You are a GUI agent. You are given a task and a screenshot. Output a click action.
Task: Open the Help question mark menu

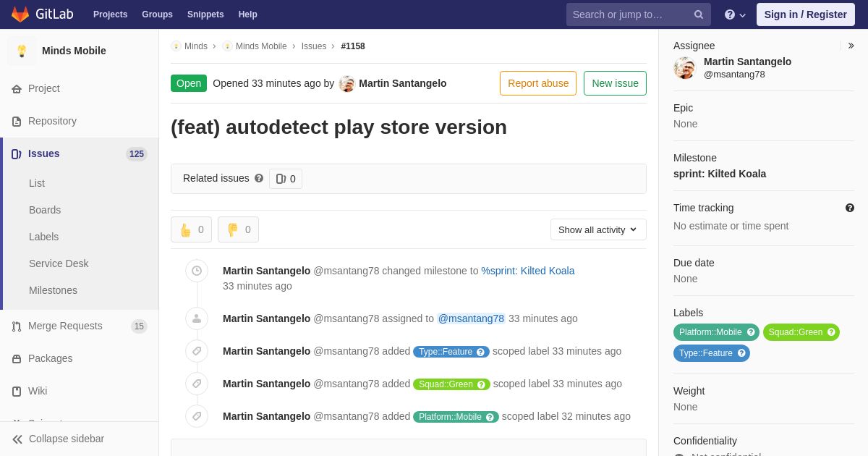point(735,14)
